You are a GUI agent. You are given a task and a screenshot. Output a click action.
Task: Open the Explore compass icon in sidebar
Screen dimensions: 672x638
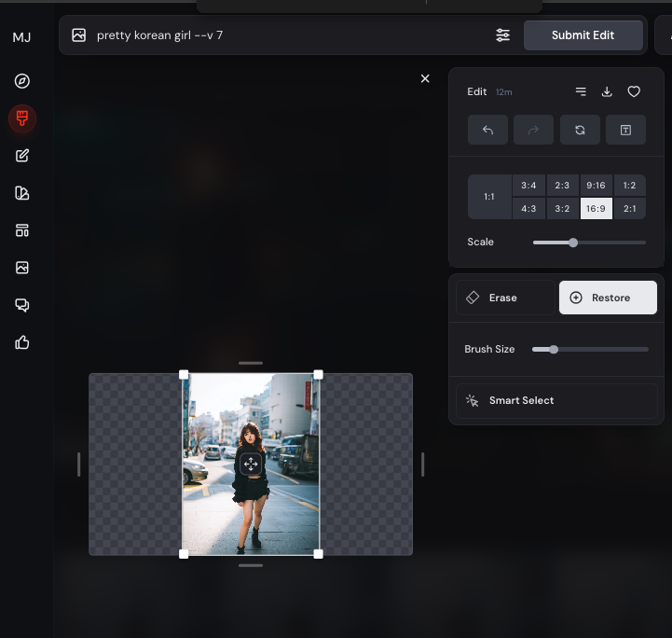22,82
